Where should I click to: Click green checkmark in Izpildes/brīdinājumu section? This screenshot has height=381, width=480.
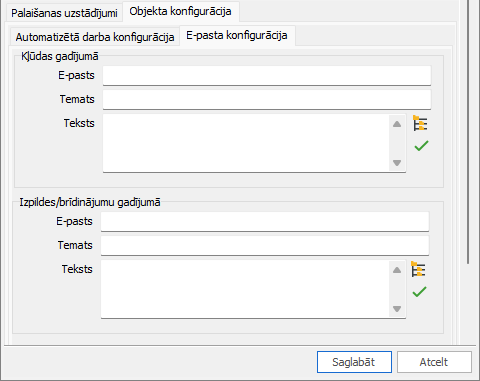click(419, 292)
